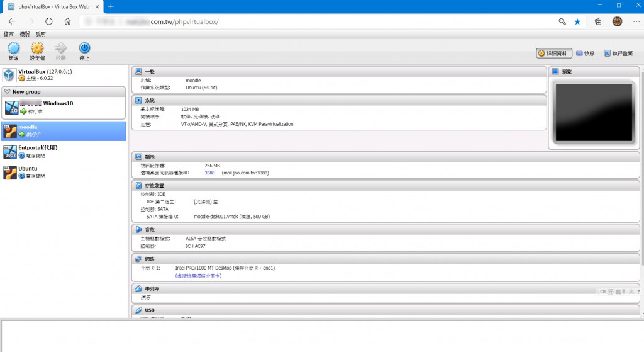
Task: Click the 系統 (System) section icon
Action: coord(139,100)
